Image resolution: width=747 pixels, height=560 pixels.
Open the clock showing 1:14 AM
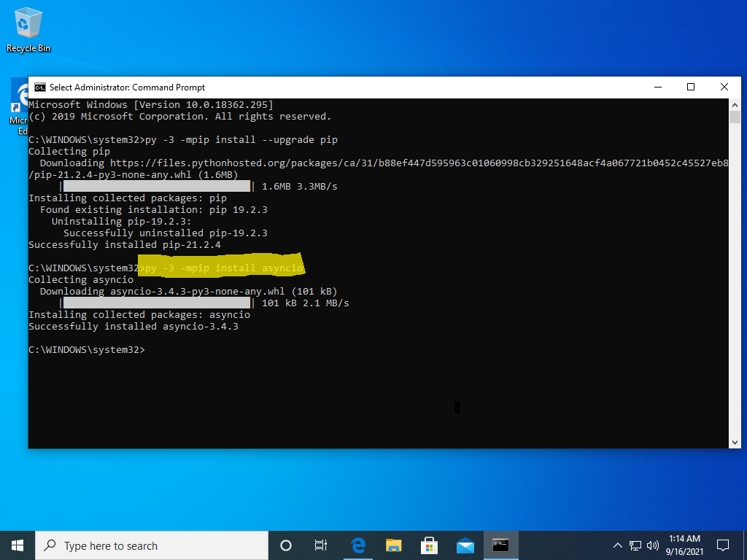(684, 545)
